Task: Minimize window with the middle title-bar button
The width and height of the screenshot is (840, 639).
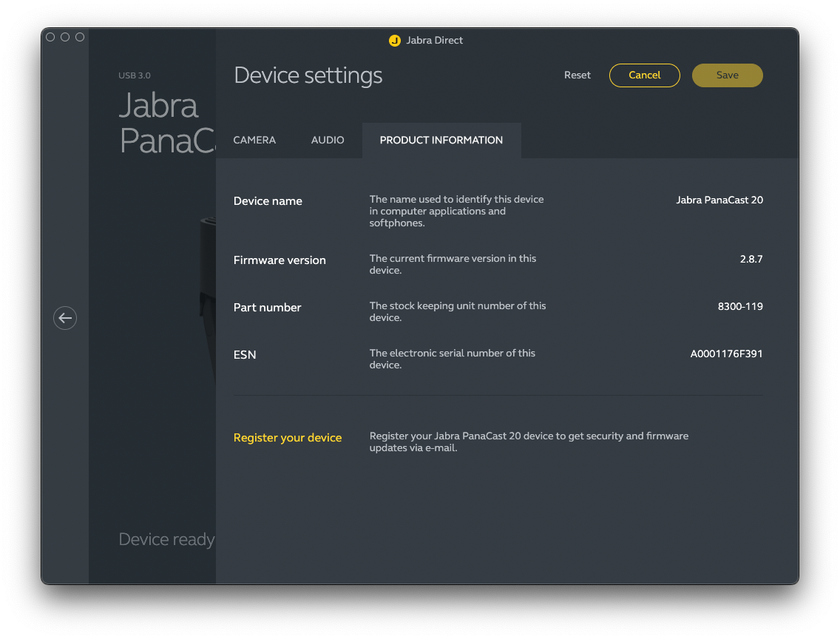Action: (x=65, y=37)
